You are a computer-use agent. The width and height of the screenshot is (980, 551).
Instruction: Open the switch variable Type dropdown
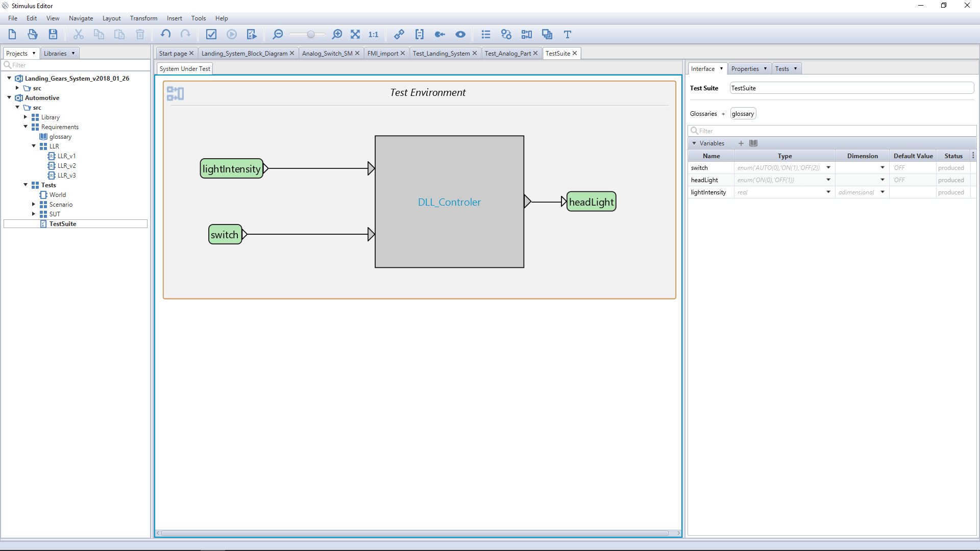(x=828, y=168)
